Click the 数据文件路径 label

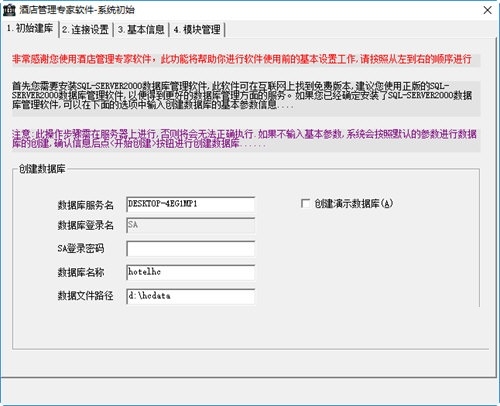point(86,296)
